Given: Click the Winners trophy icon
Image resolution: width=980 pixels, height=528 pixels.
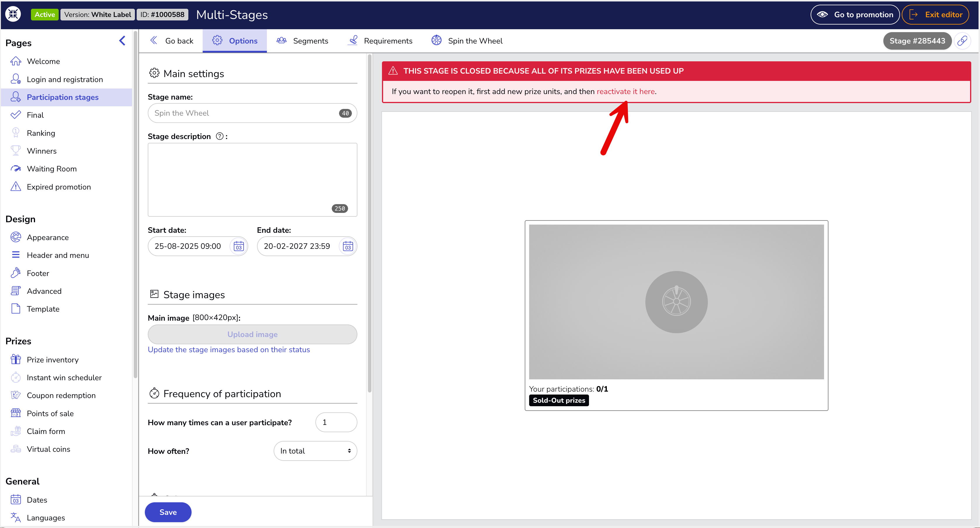Looking at the screenshot, I should pos(15,151).
